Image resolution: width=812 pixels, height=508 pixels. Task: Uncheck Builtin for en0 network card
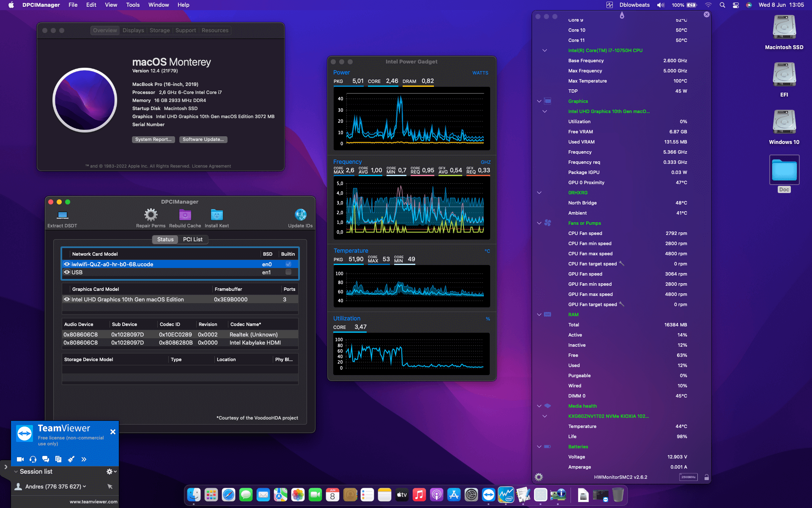pos(288,264)
